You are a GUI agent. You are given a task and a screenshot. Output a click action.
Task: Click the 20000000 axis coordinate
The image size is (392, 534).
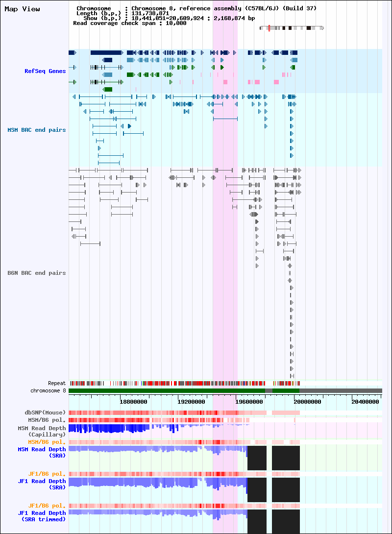(x=307, y=402)
